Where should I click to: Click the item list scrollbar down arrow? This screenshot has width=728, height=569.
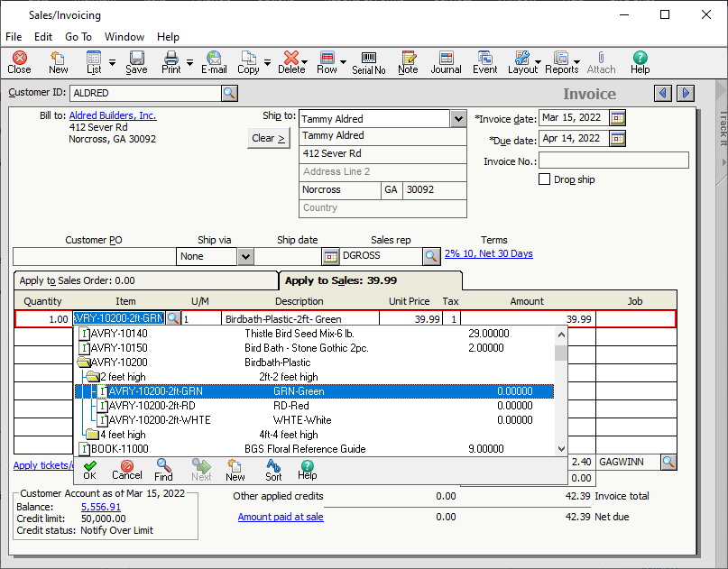(x=561, y=449)
